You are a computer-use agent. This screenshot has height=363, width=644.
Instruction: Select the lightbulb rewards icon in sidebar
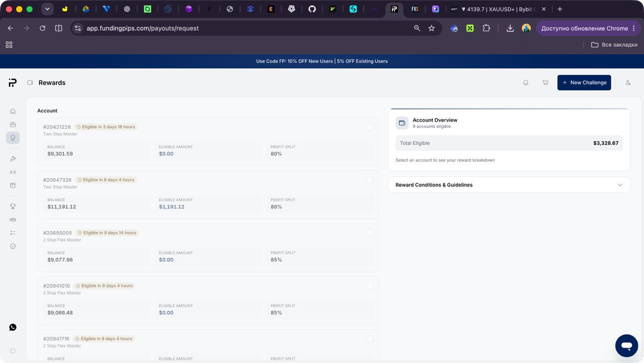pyautogui.click(x=13, y=138)
